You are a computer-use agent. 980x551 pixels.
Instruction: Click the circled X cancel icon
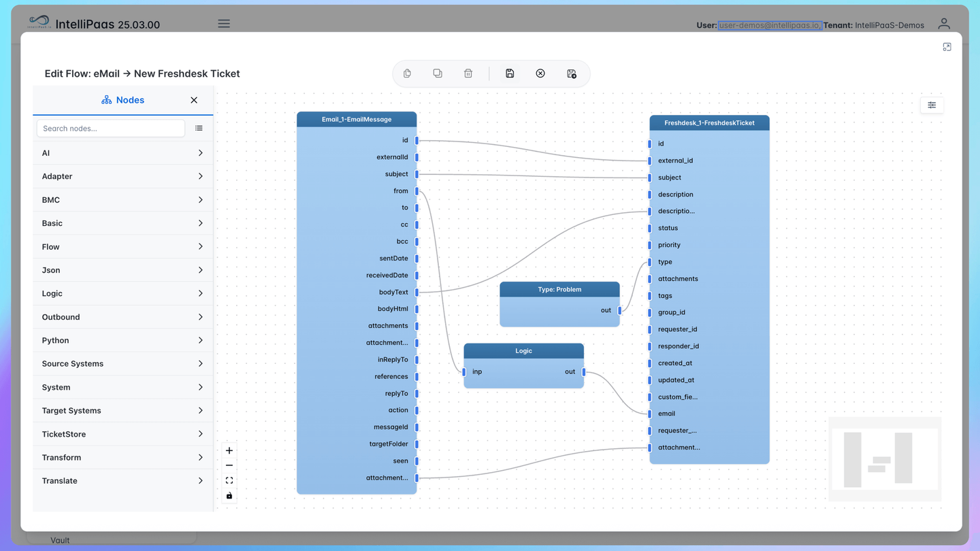tap(540, 73)
